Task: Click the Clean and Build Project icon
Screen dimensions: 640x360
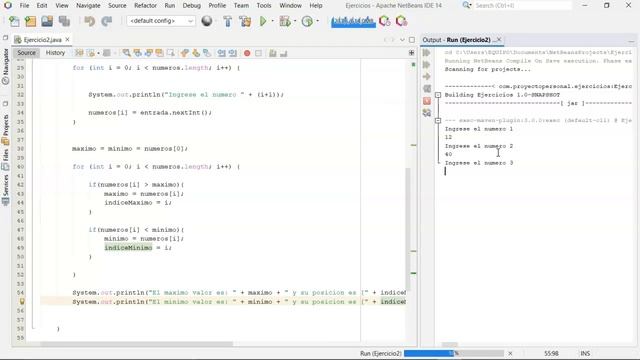Action: pyautogui.click(x=245, y=21)
